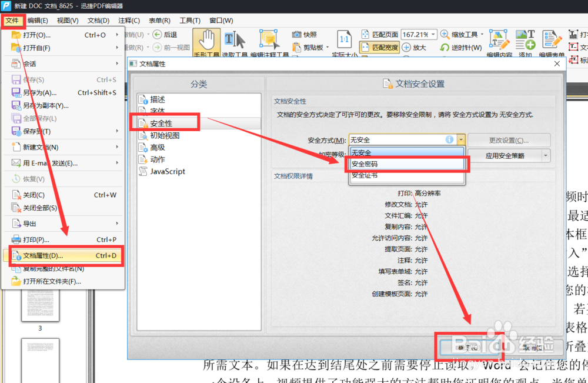Open the Form (表单) menu
The height and width of the screenshot is (383, 588).
(x=159, y=21)
